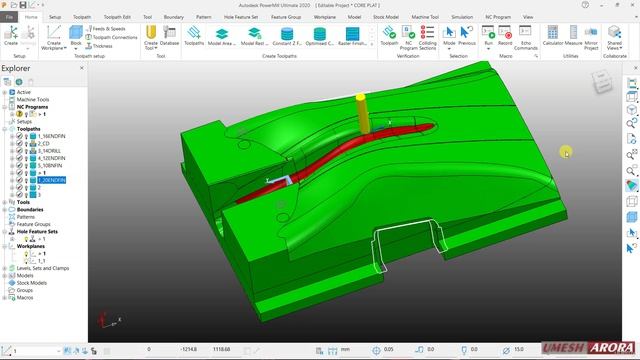Click the tolerance value 0.05 field
This screenshot has height=360, width=640.
(x=388, y=350)
